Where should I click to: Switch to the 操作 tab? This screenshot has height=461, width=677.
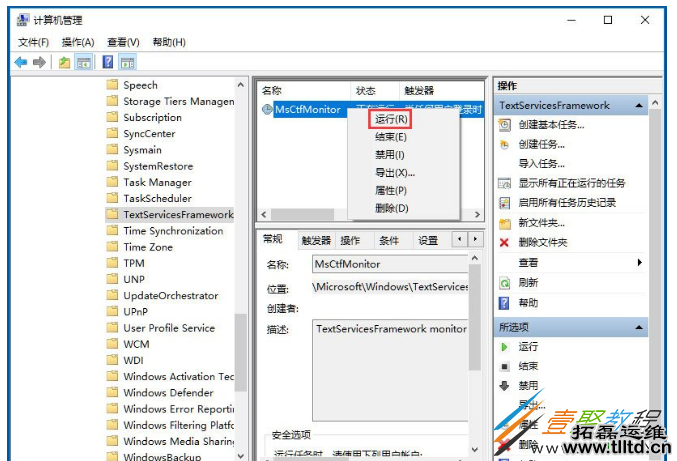pyautogui.click(x=350, y=241)
